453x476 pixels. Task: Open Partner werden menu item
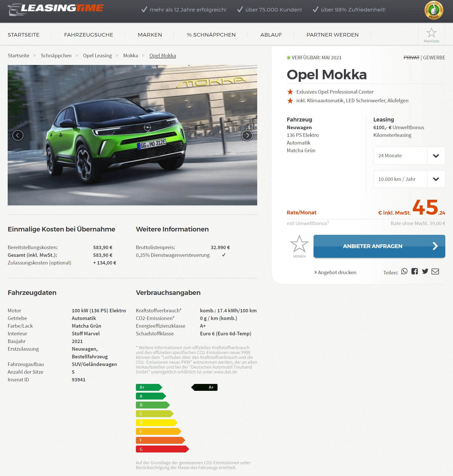(332, 35)
